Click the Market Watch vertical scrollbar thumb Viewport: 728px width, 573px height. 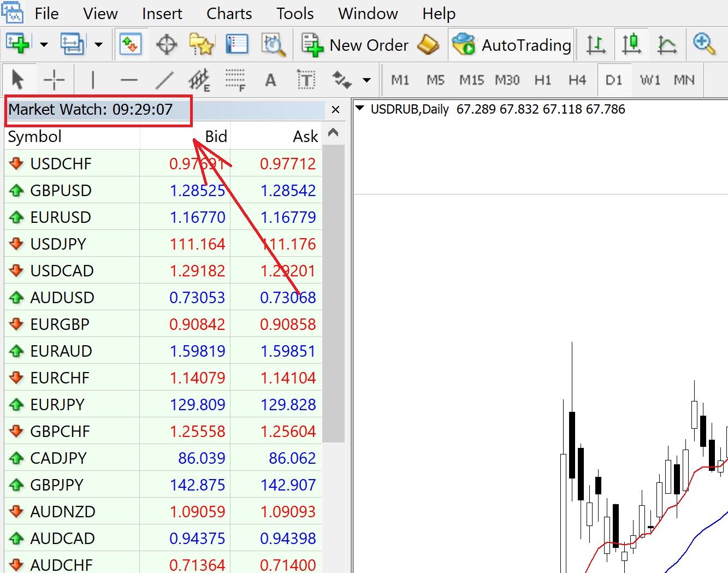(334, 293)
